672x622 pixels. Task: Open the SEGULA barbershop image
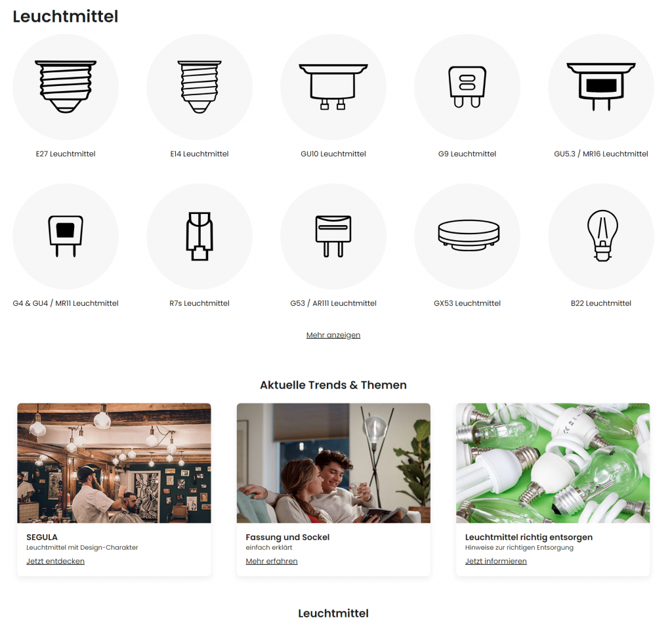click(x=114, y=463)
